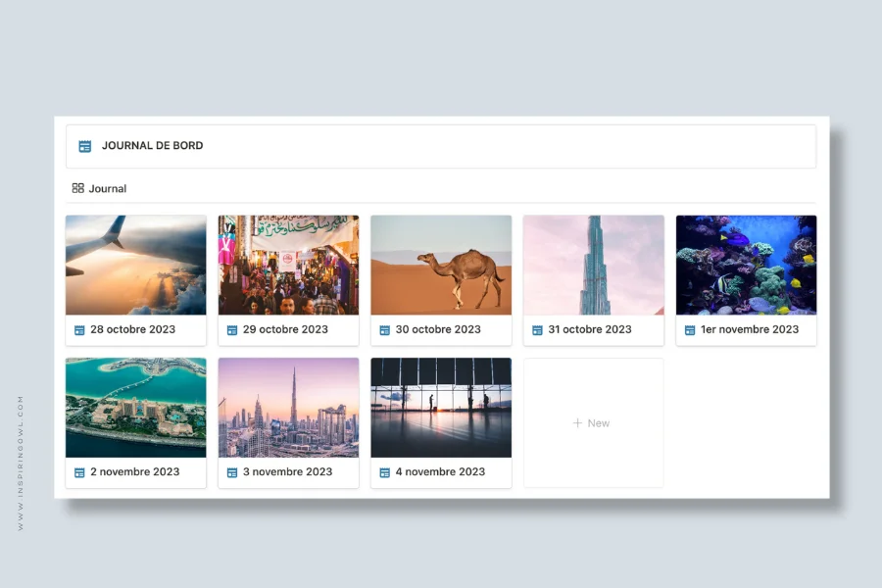Add a new entry with the New card
Screen dimensions: 882x588
pos(594,422)
